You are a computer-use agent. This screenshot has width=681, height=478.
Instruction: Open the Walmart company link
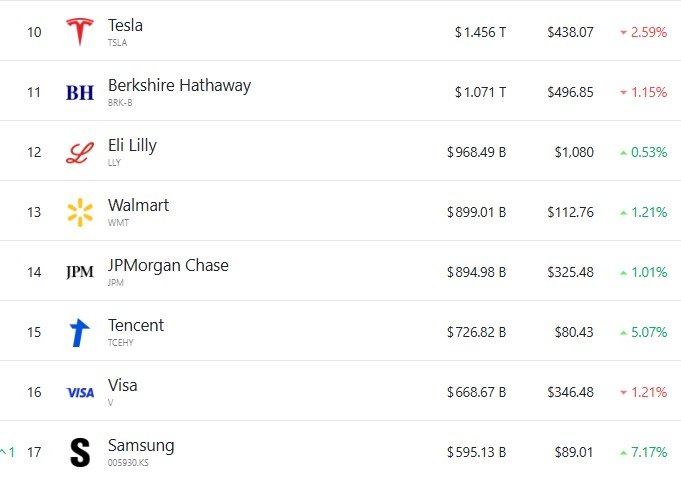click(x=138, y=205)
